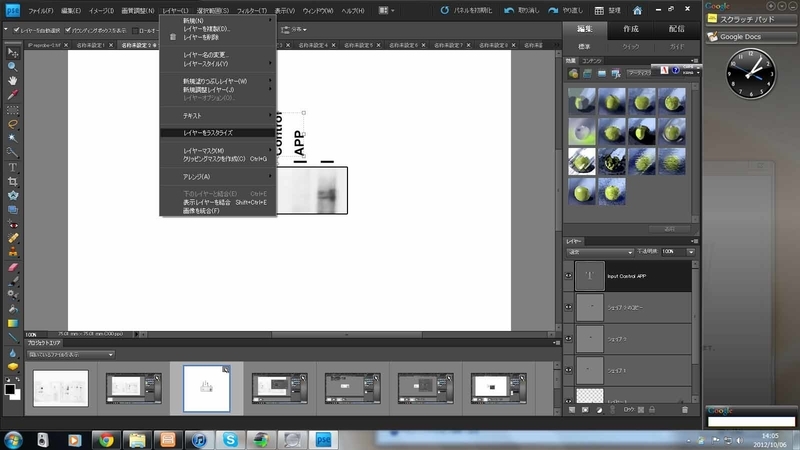Select the Spot Healing Brush tool
The image size is (800, 450).
coord(13,238)
